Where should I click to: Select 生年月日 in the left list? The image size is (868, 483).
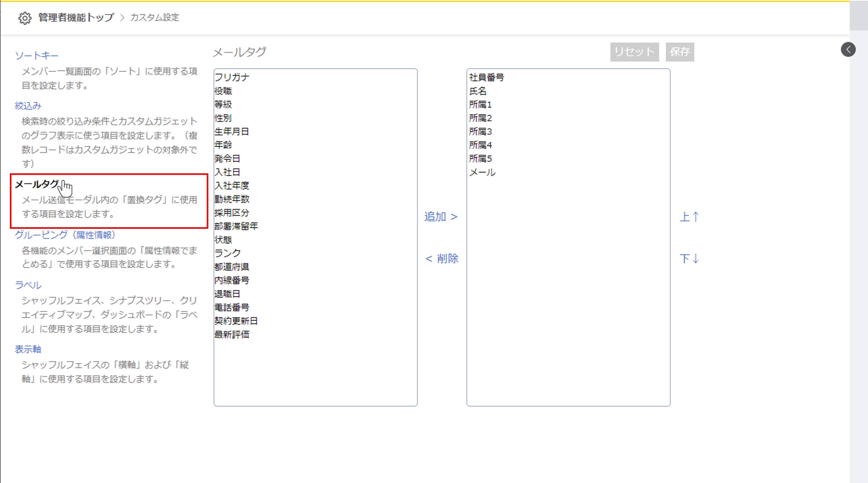tap(232, 131)
